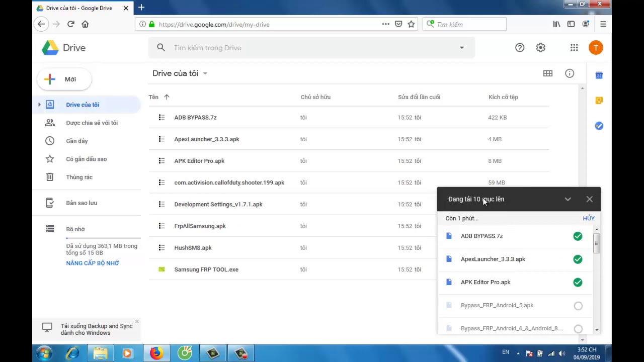The image size is (644, 362).
Task: Click NÂNG CẤP BỘ NHỚ link
Action: tap(93, 263)
